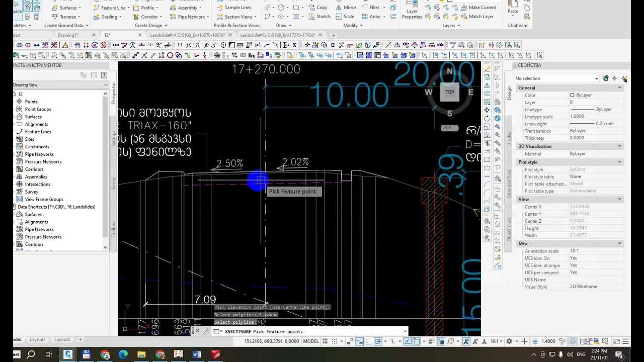Image resolution: width=644 pixels, height=362 pixels.
Task: Open the workspace switching gear icon
Action: click(x=509, y=341)
